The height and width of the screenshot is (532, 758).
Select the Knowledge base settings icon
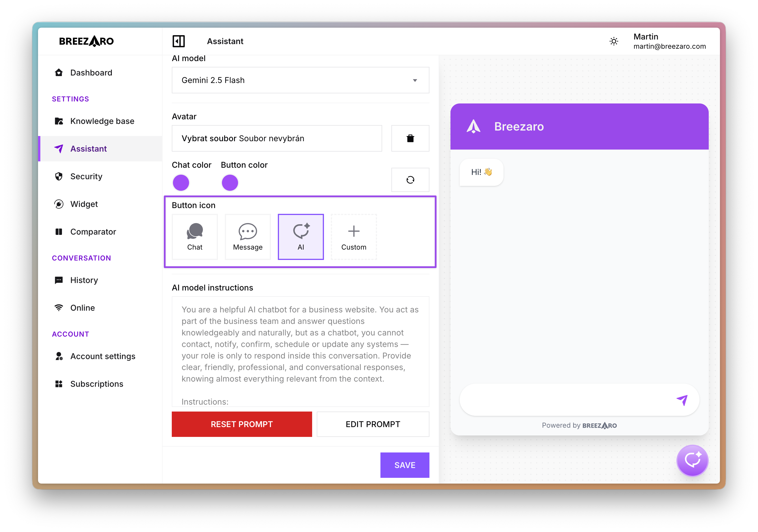[x=59, y=121]
